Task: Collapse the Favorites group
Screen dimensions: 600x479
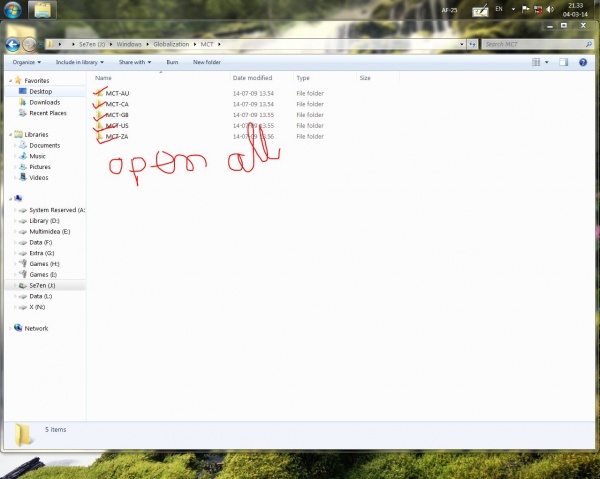Action: (x=10, y=81)
